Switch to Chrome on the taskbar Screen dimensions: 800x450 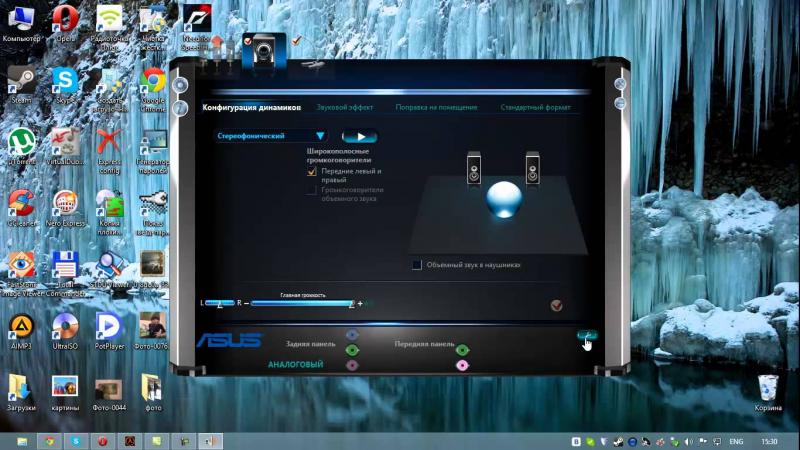[49, 441]
